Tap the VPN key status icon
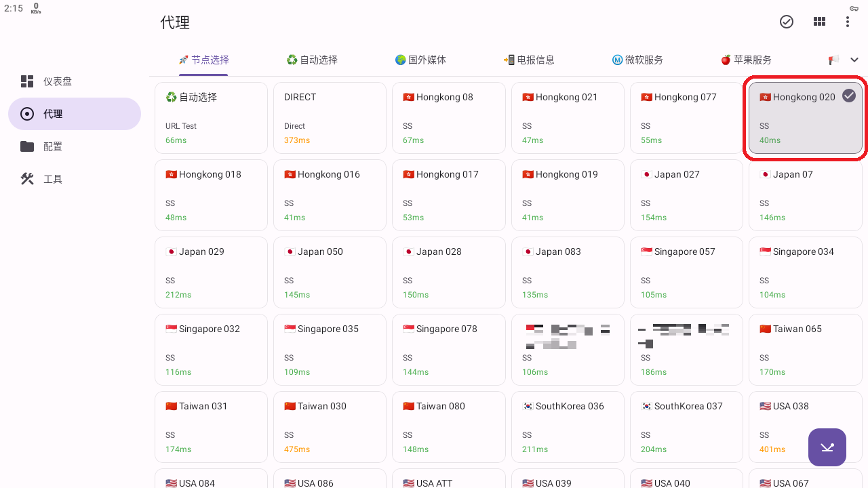868x488 pixels. [x=854, y=8]
